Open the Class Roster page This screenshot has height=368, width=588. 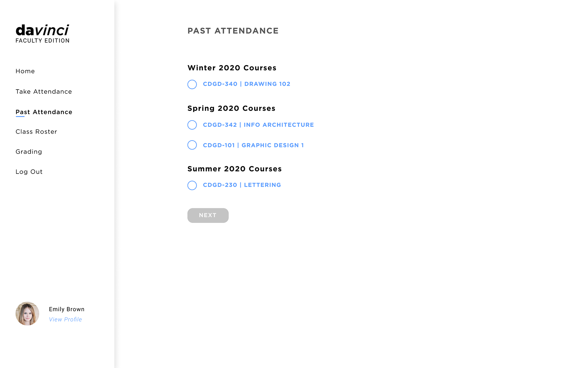coord(36,132)
